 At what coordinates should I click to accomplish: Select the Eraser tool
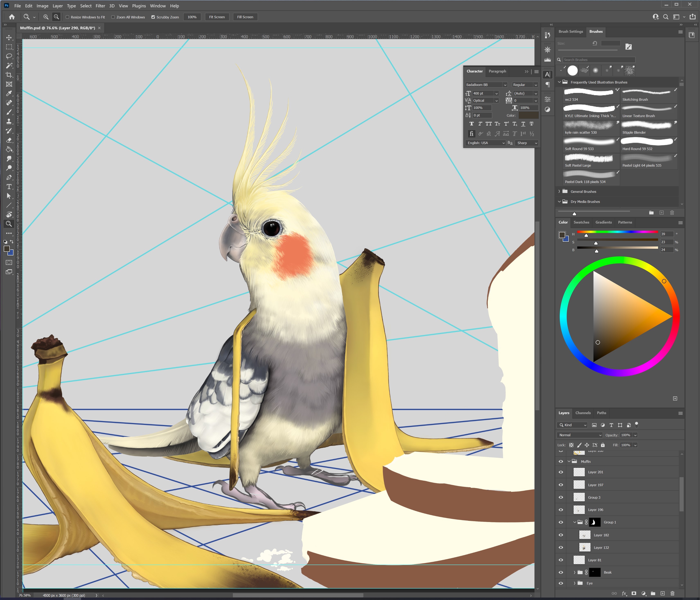point(9,140)
